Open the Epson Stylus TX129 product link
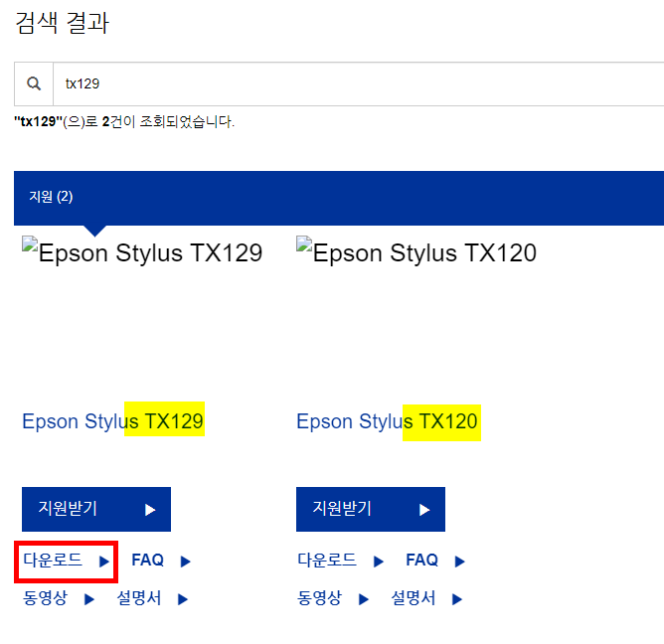 [112, 421]
